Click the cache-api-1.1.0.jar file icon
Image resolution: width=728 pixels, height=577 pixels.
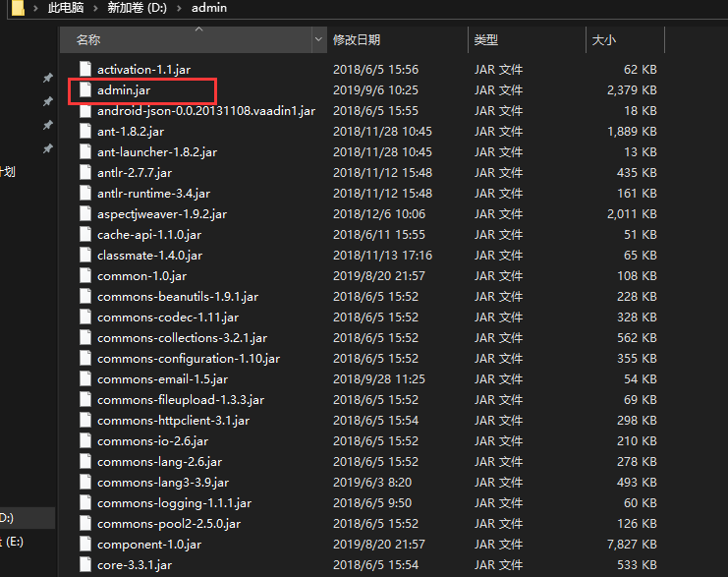(x=85, y=234)
